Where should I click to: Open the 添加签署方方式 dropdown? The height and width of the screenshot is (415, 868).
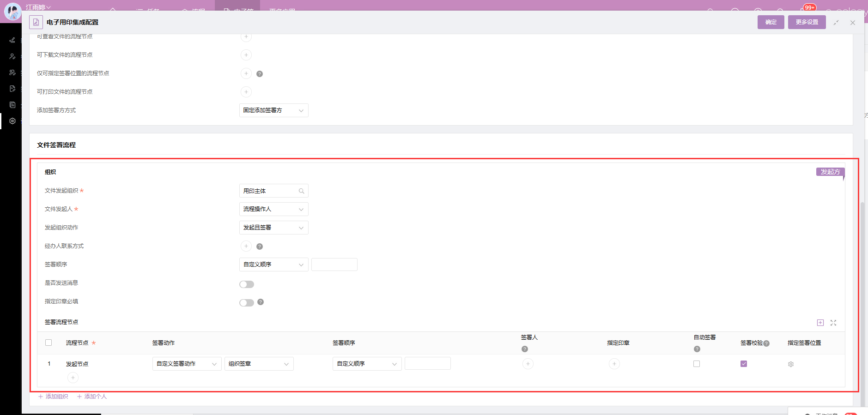[273, 110]
